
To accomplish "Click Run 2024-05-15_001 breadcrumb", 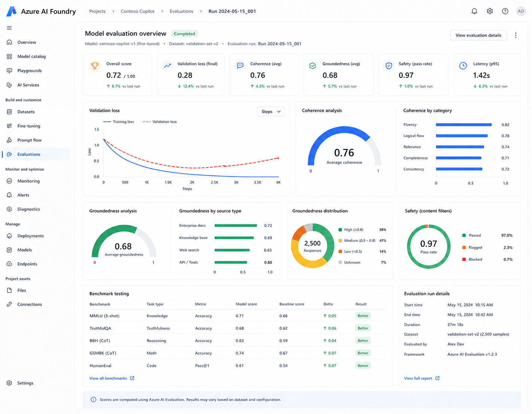I will coord(232,11).
